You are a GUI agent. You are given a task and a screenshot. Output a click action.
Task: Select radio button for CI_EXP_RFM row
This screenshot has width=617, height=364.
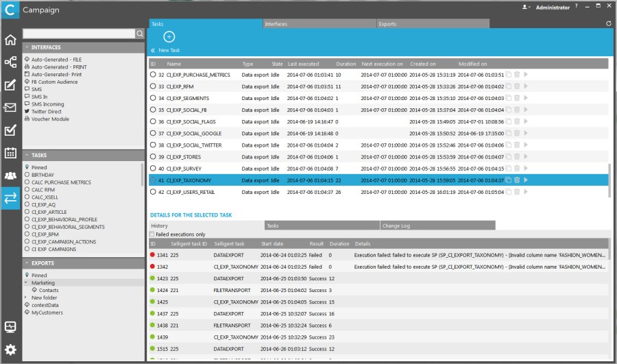pos(153,86)
